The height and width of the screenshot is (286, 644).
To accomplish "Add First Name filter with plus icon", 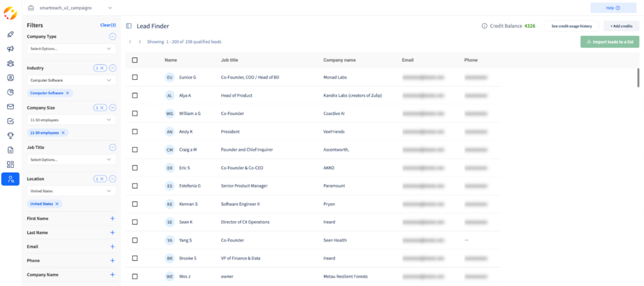I will 113,219.
